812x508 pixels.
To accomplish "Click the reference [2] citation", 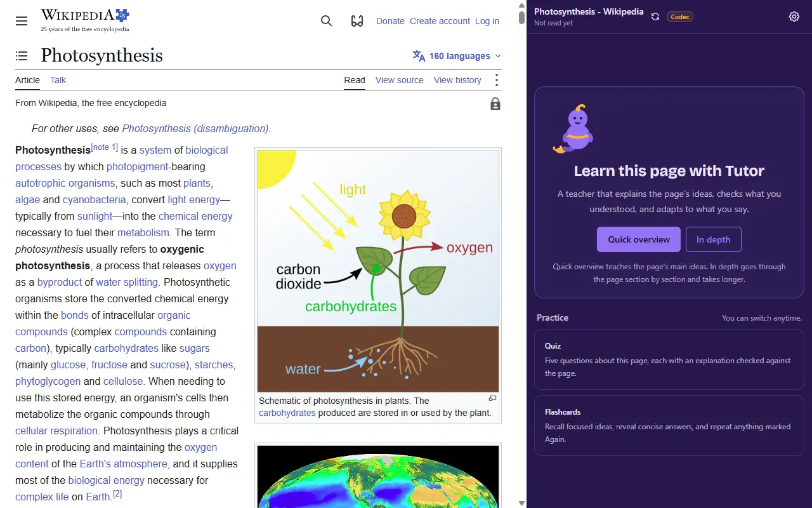I will click(x=117, y=494).
